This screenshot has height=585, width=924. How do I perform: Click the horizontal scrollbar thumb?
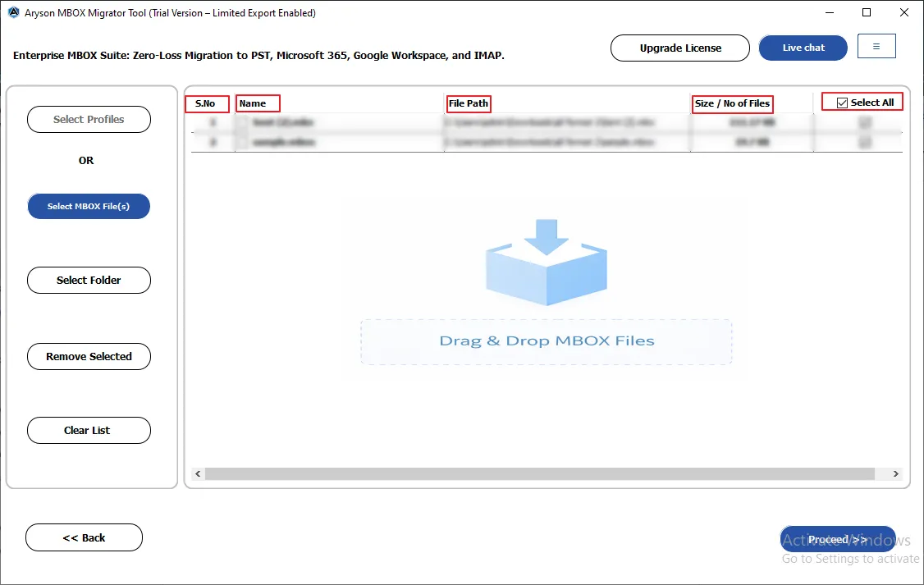(540, 474)
